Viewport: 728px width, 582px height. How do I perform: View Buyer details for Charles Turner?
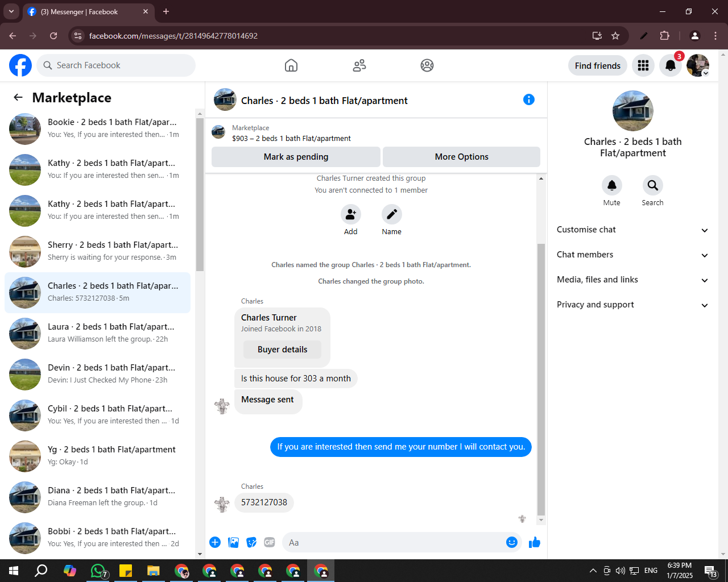(x=282, y=350)
